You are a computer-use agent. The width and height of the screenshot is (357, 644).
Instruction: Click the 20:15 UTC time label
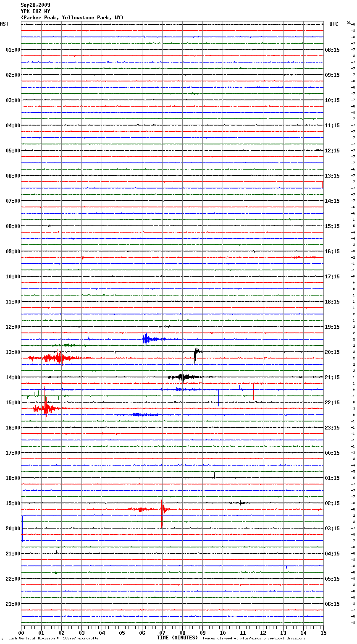[x=332, y=352]
